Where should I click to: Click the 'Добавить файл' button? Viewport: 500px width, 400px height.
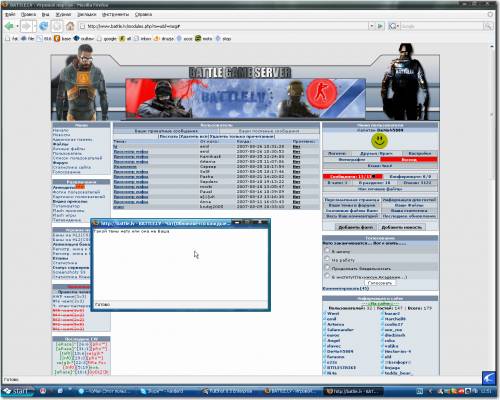click(356, 227)
